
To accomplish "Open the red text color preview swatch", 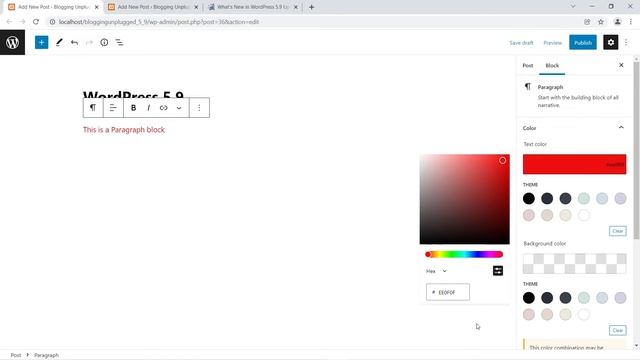I will [574, 164].
